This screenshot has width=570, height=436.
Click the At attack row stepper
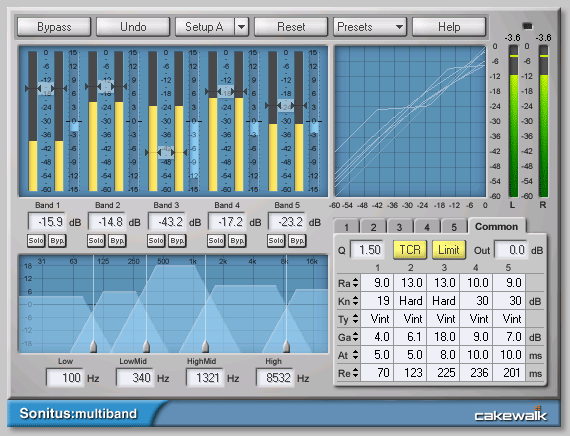[355, 355]
